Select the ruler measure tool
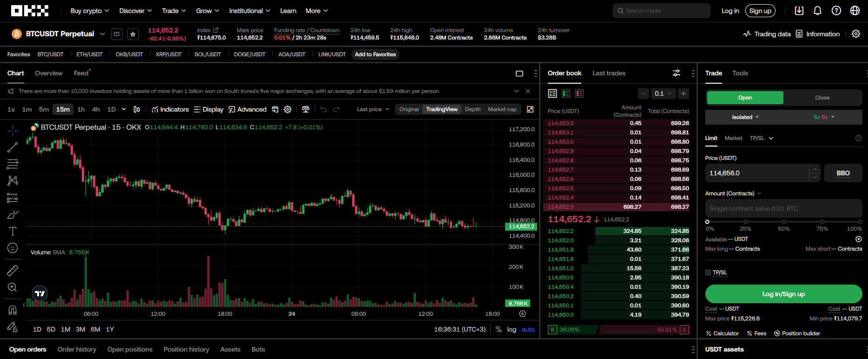The height and width of the screenshot is (359, 868). pyautogui.click(x=13, y=270)
